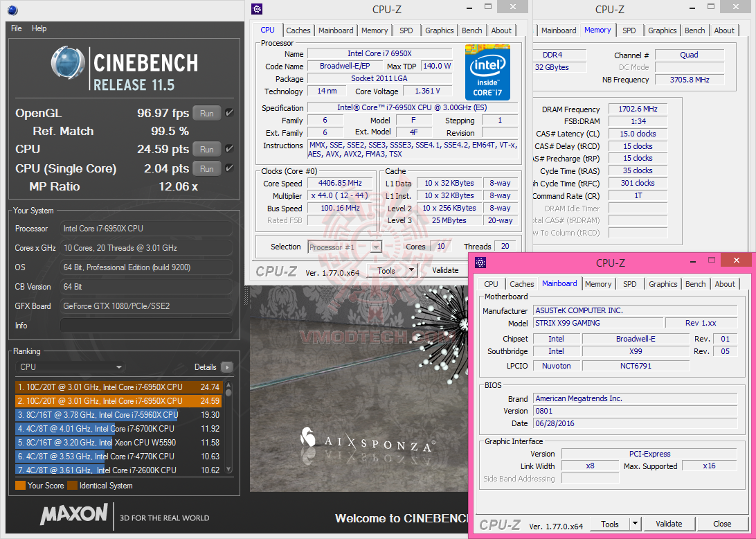Screen dimensions: 756x539
Task: Click Close button in pink CPU-Z window
Action: coord(722,524)
